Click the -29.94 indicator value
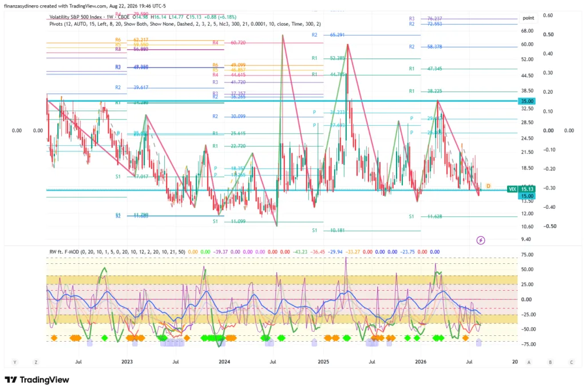The width and height of the screenshot is (586, 392). pos(335,252)
